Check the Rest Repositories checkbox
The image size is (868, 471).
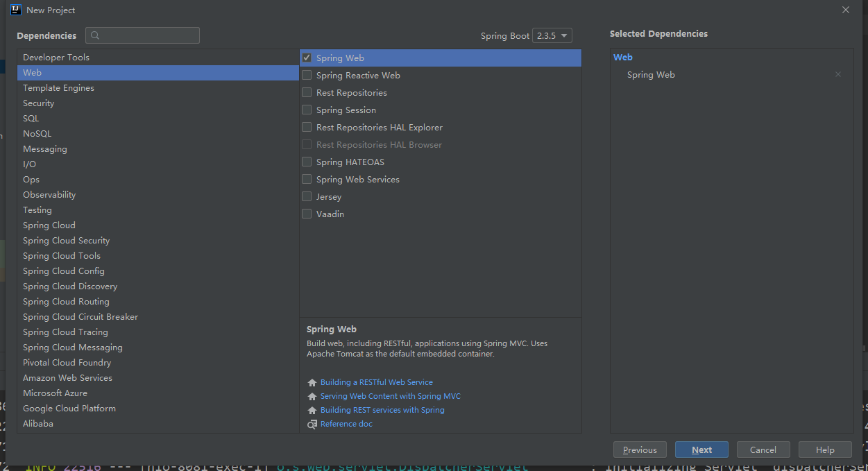[307, 92]
